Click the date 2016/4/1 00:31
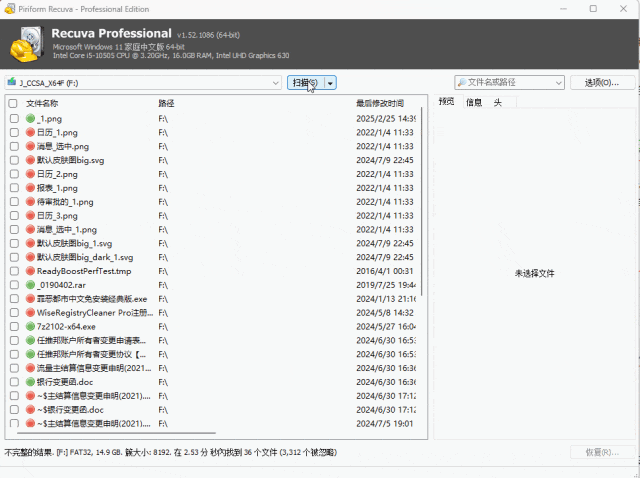640x478 pixels. 384,271
